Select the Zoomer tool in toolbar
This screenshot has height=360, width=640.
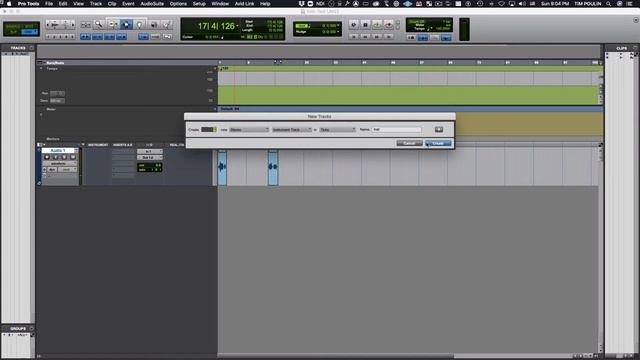[98, 25]
